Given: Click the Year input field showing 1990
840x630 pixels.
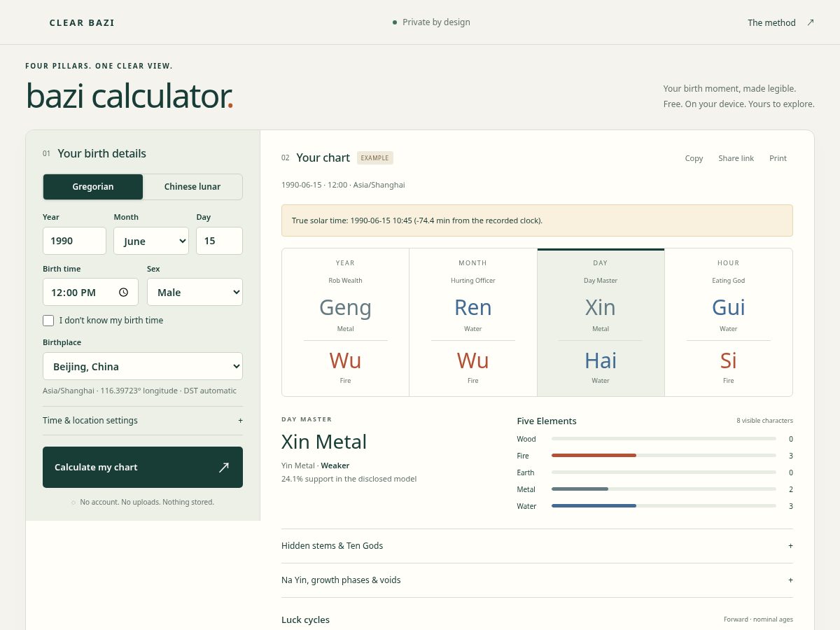Looking at the screenshot, I should (x=74, y=241).
